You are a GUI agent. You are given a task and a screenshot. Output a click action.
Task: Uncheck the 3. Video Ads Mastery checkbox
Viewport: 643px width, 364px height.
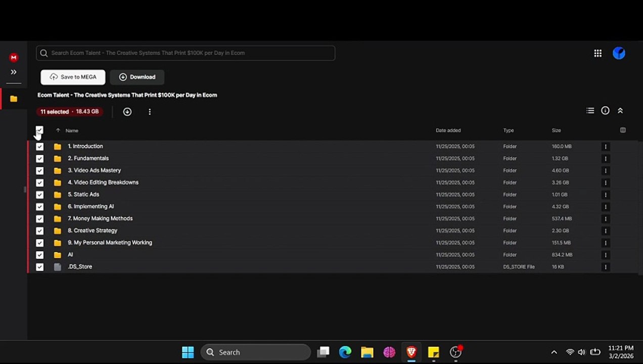(x=39, y=171)
